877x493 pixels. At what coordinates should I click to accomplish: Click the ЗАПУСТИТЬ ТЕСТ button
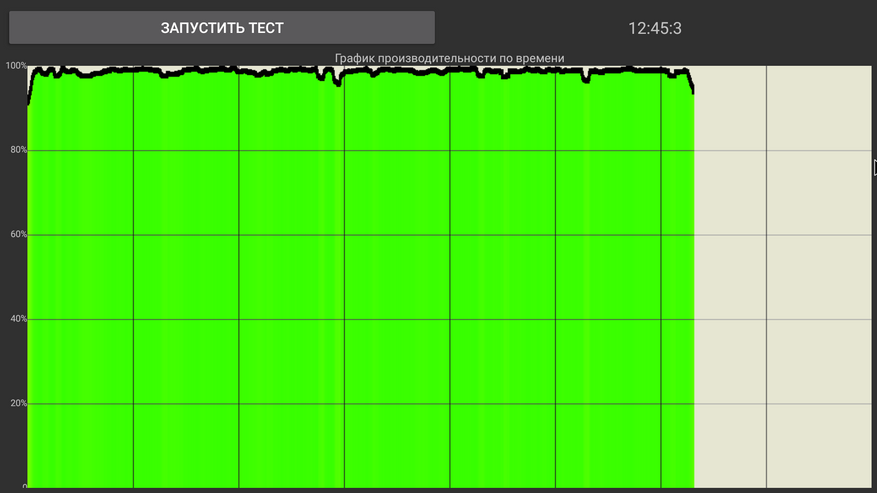222,27
